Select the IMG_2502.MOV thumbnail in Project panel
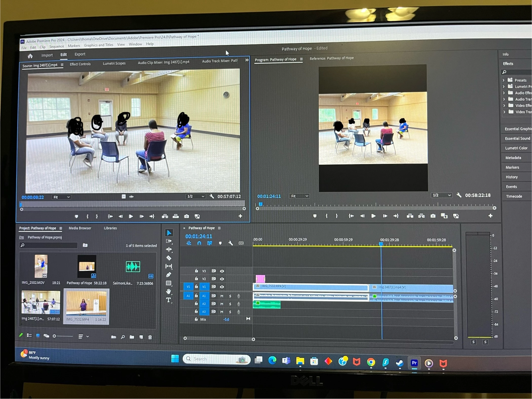 click(41, 266)
